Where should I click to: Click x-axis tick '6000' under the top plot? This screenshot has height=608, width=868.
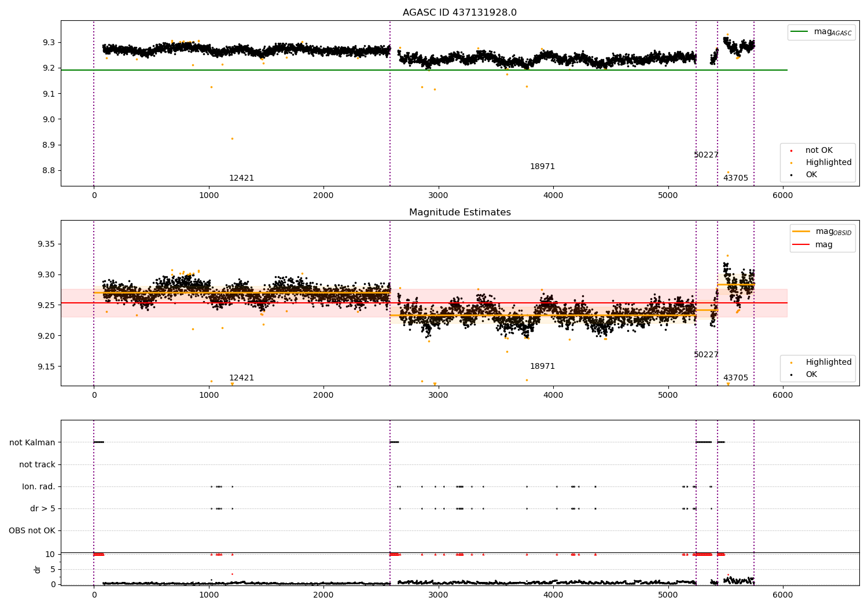click(x=783, y=195)
